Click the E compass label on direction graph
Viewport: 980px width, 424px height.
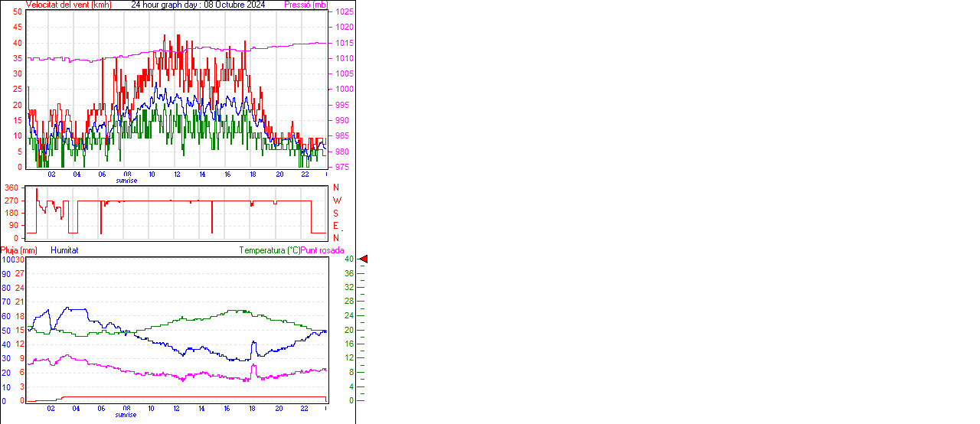pos(335,225)
